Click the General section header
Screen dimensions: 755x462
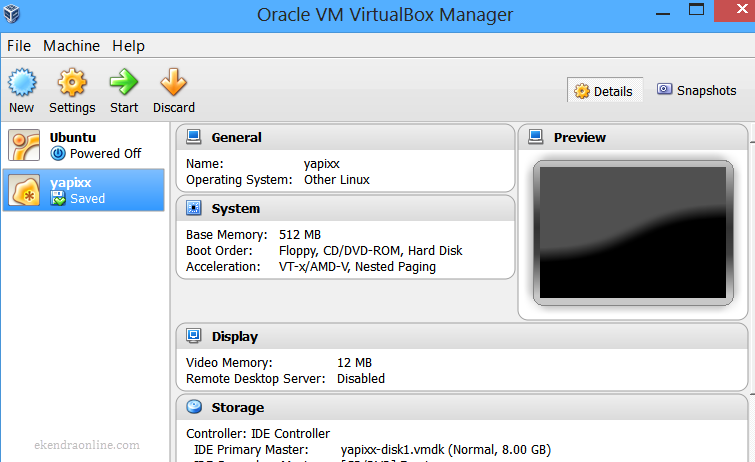346,137
